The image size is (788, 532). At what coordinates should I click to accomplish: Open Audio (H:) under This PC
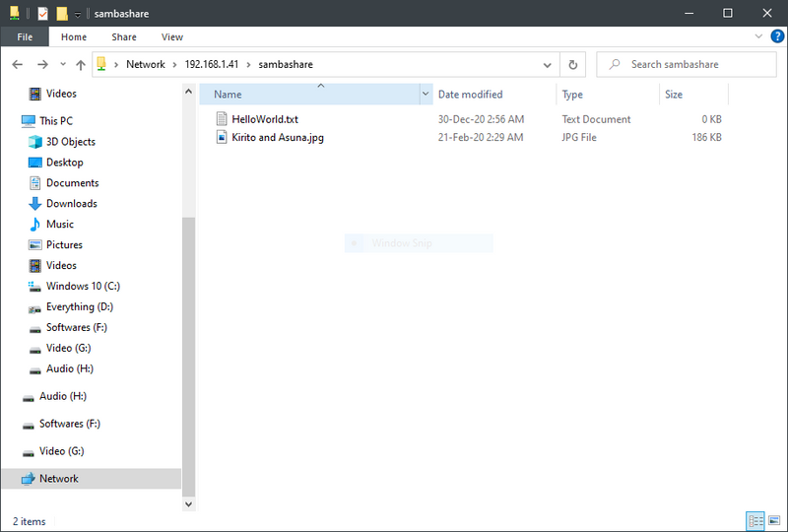pyautogui.click(x=69, y=368)
